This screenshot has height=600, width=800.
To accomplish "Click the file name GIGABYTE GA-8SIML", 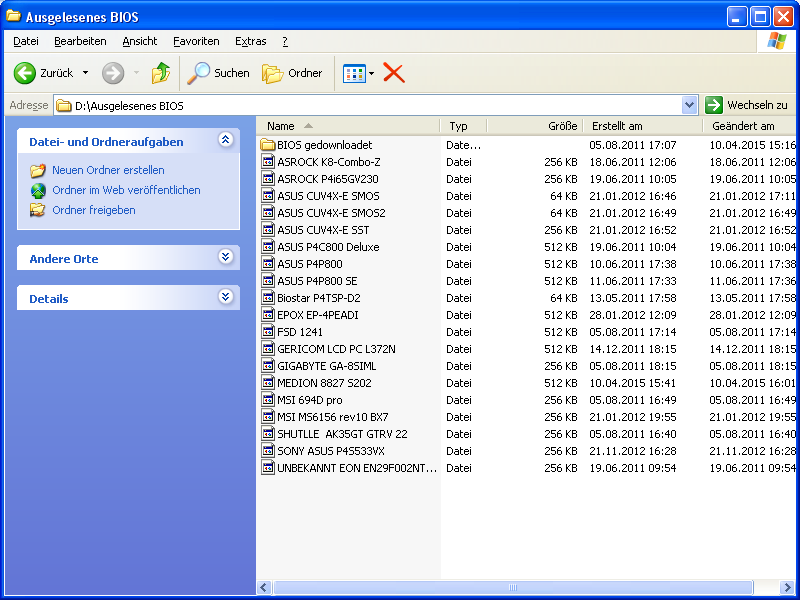I will (x=327, y=366).
